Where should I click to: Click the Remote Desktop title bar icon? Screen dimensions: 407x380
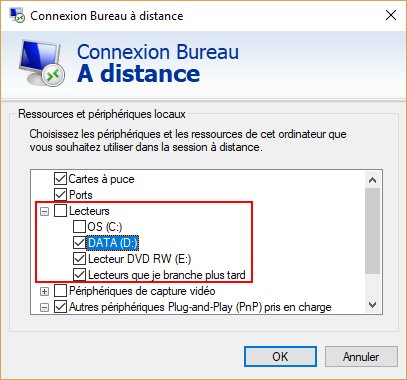pos(17,15)
